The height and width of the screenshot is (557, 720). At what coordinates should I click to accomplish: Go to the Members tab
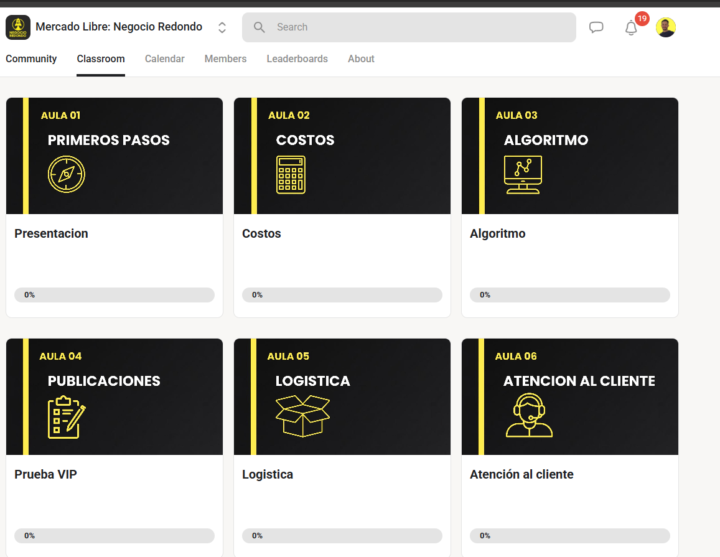[x=225, y=59]
